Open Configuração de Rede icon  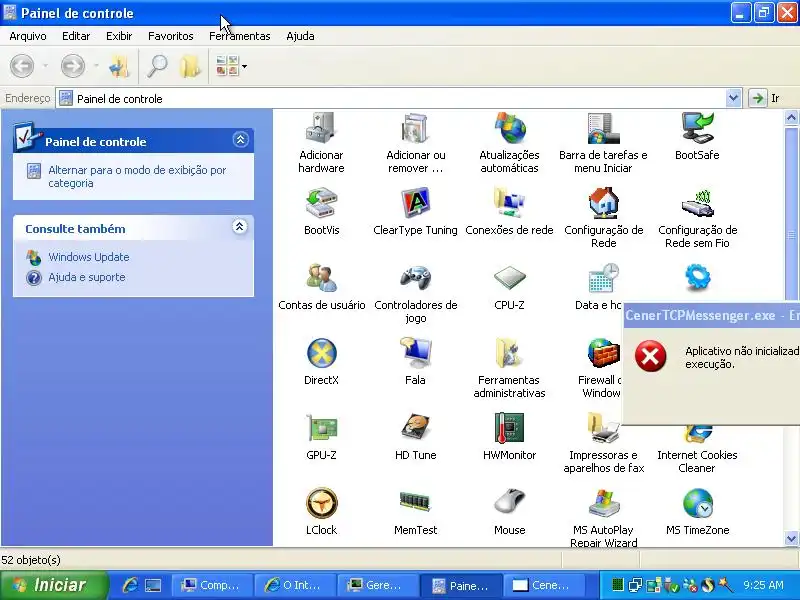(603, 218)
